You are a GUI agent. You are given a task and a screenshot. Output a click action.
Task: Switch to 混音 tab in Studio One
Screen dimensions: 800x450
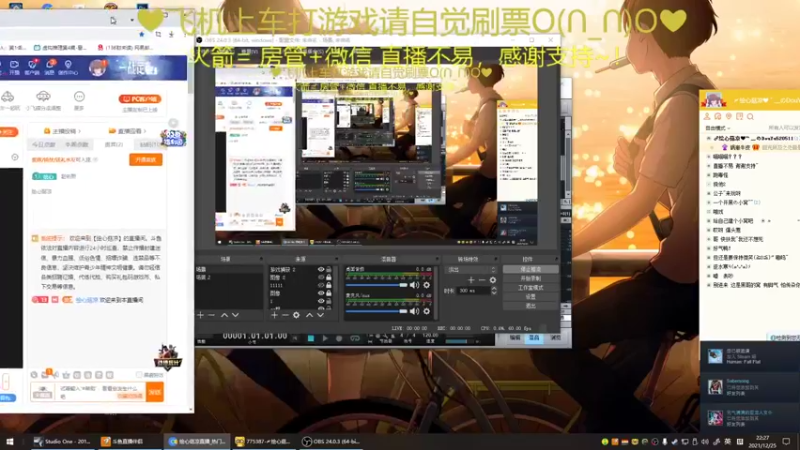(x=534, y=338)
